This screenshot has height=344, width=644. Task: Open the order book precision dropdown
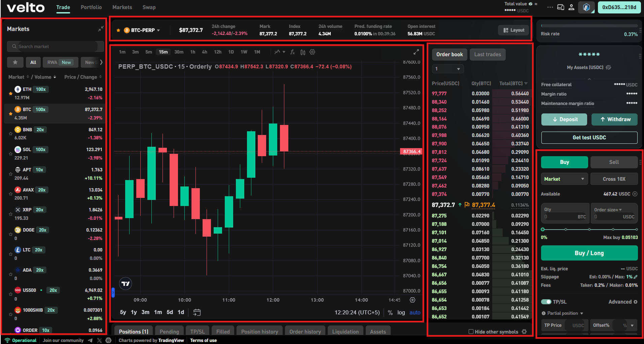point(448,69)
